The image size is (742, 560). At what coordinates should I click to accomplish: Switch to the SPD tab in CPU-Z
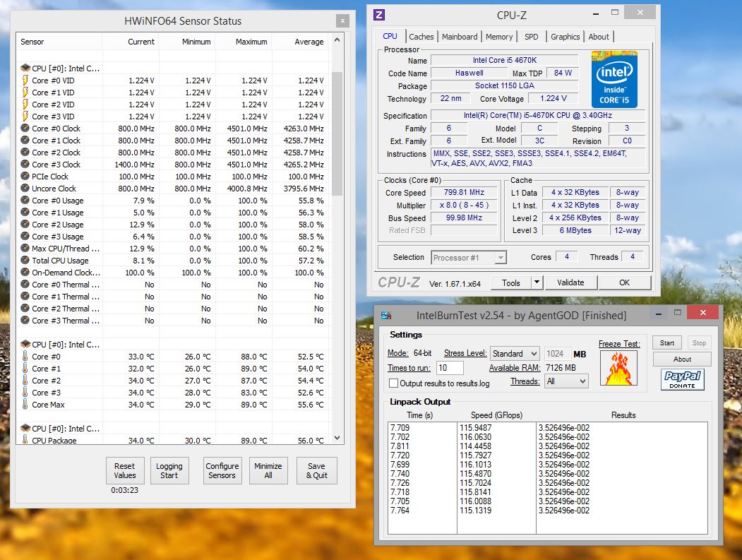(x=532, y=37)
